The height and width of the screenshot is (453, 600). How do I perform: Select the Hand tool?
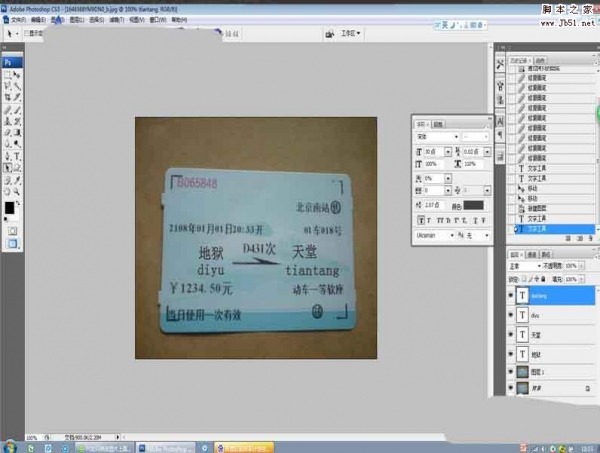point(7,191)
